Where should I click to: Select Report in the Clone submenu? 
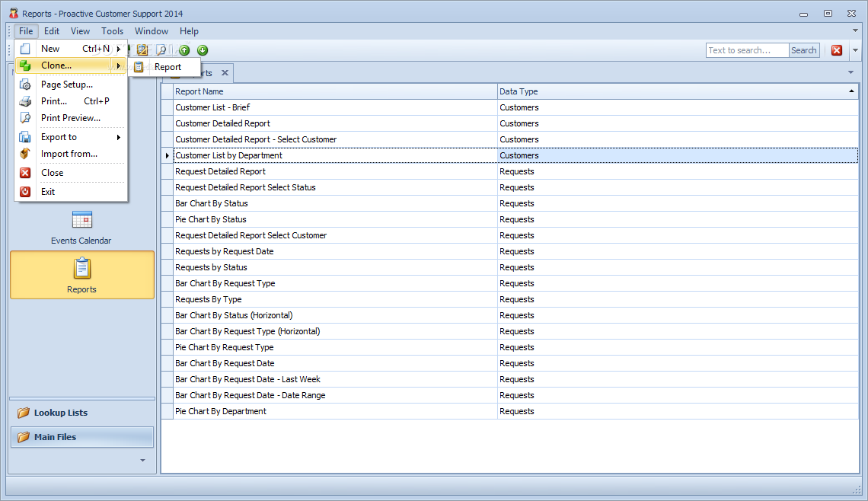(x=164, y=67)
